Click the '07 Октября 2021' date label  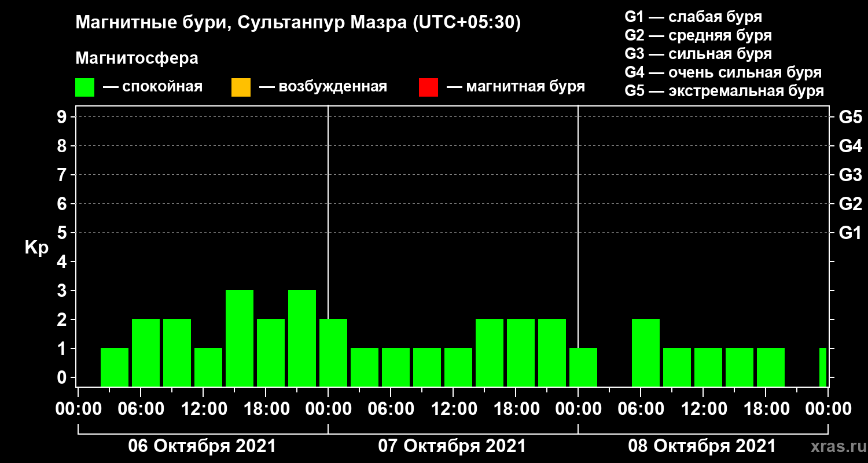point(453,446)
